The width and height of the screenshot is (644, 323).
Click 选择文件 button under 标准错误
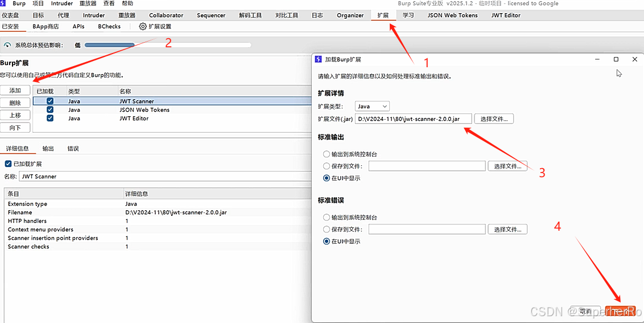pos(507,229)
